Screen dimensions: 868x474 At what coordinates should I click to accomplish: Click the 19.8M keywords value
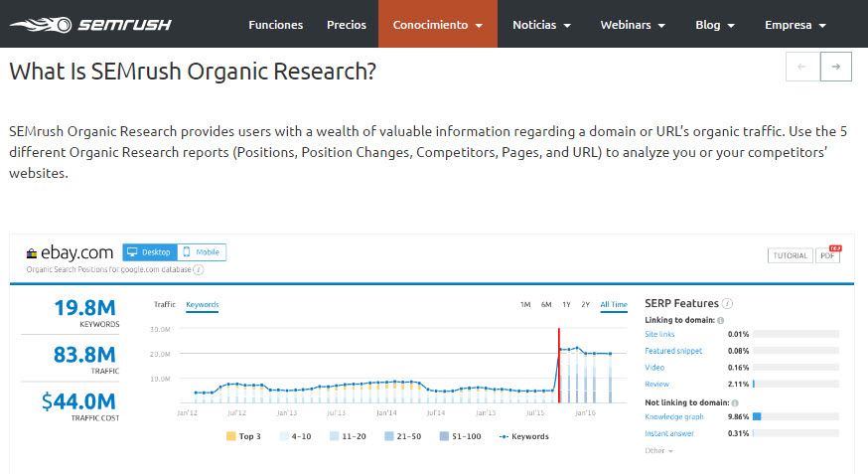click(x=84, y=307)
